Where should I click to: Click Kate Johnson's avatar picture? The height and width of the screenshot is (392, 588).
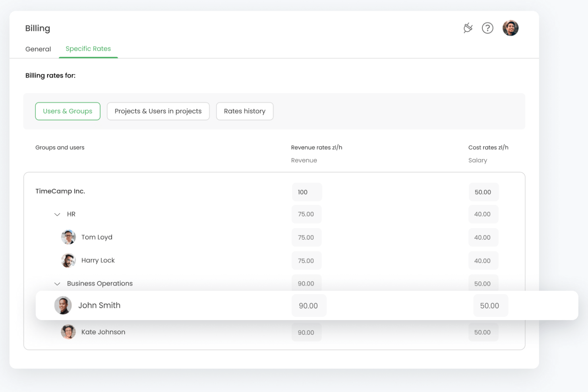68,332
